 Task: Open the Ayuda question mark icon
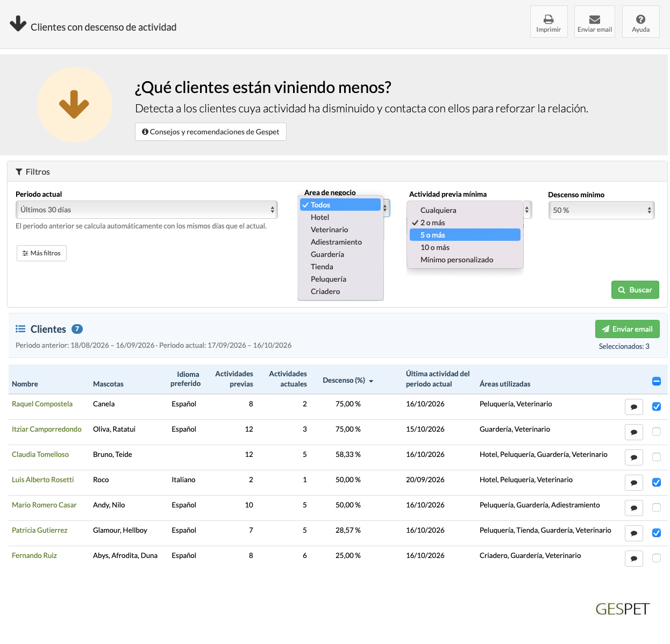pyautogui.click(x=641, y=19)
